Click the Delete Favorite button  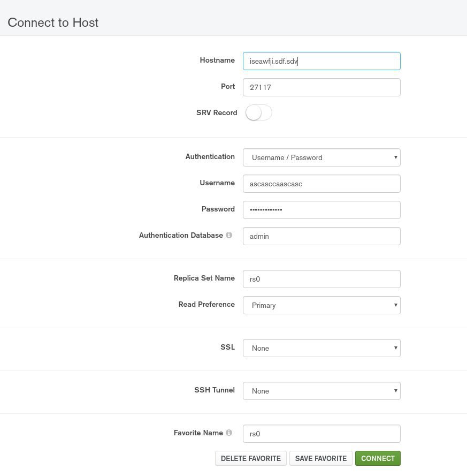click(251, 458)
